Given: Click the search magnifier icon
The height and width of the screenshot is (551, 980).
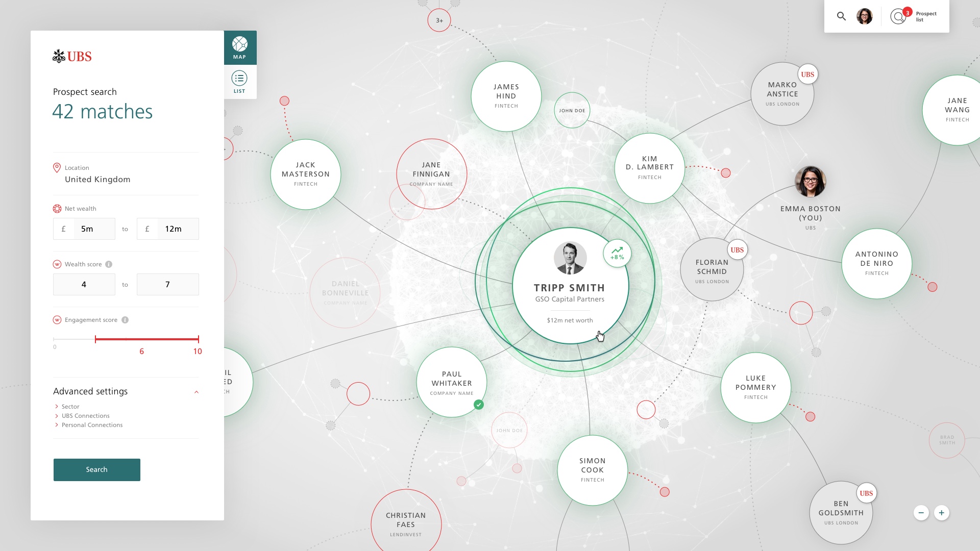Looking at the screenshot, I should tap(841, 16).
